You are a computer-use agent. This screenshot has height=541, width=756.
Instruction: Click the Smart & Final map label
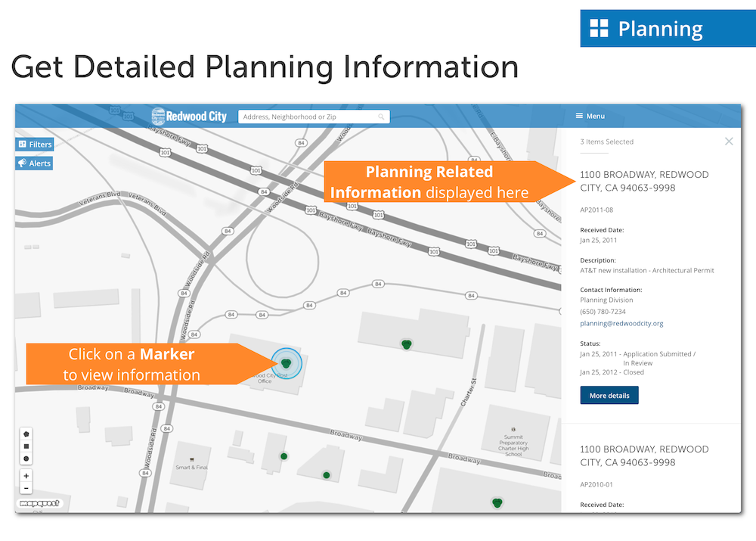pos(191,467)
